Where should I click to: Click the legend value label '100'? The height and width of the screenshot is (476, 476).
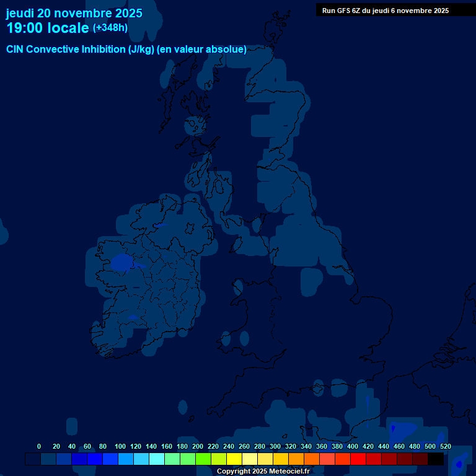(120, 446)
